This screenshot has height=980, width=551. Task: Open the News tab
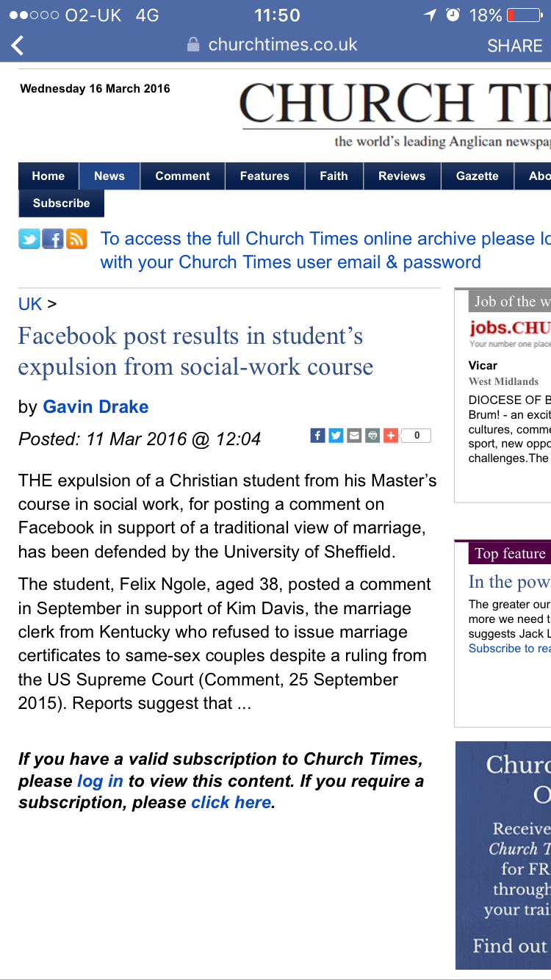[109, 176]
